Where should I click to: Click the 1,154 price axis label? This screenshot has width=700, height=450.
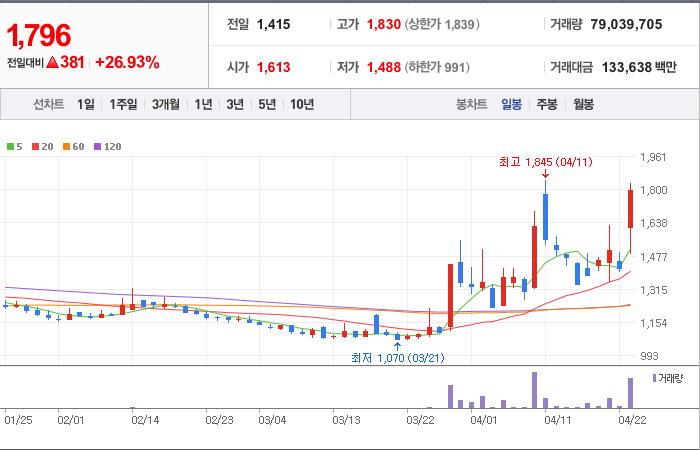tap(654, 323)
